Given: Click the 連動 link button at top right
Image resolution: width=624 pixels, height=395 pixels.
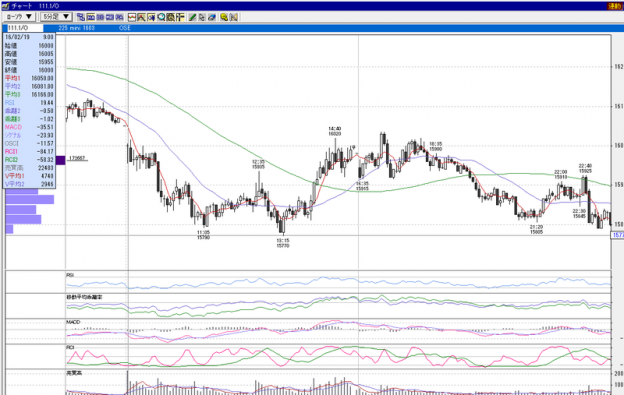Looking at the screenshot, I should (615, 6).
